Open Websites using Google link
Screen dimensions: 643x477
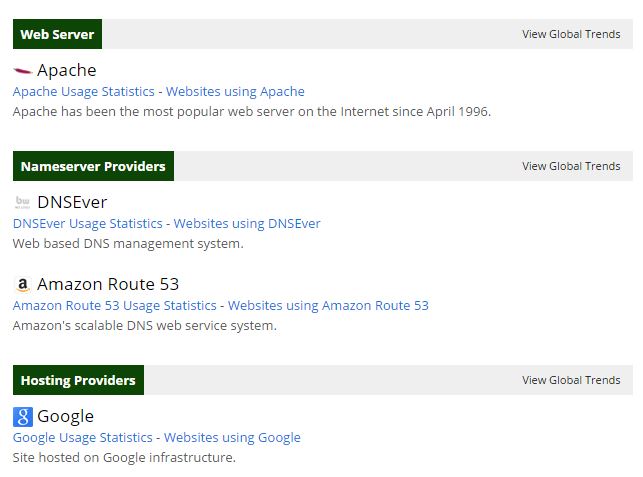[232, 437]
